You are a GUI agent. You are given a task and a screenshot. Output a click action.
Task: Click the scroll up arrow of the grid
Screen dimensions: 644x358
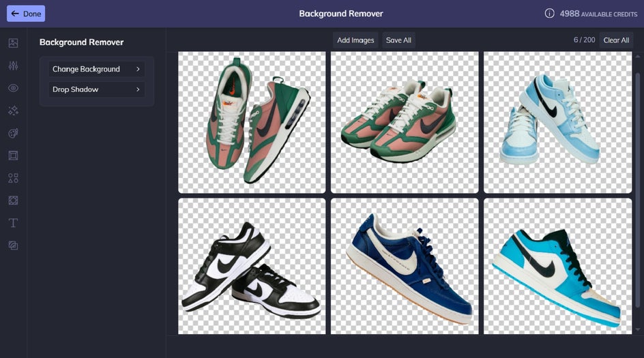coord(637,56)
